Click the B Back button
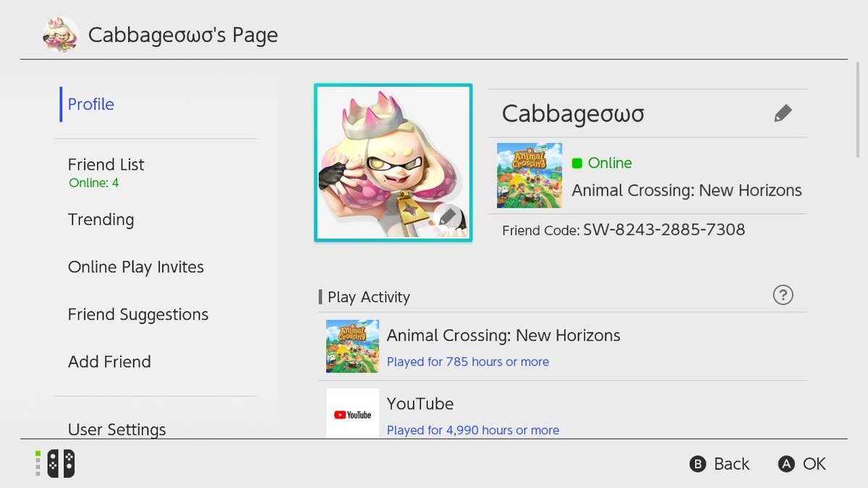The width and height of the screenshot is (868, 488). pos(719,464)
